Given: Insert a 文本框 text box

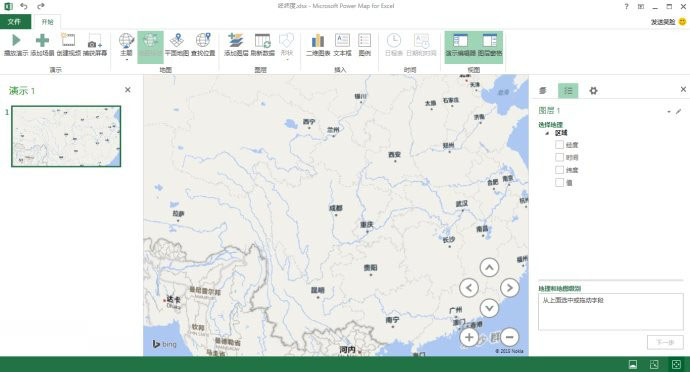Looking at the screenshot, I should (x=342, y=45).
